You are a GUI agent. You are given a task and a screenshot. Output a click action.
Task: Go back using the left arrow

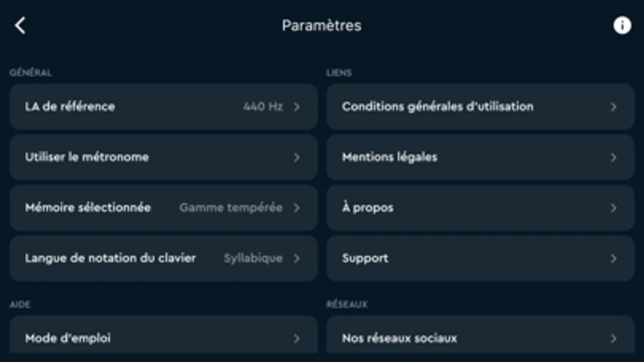20,25
